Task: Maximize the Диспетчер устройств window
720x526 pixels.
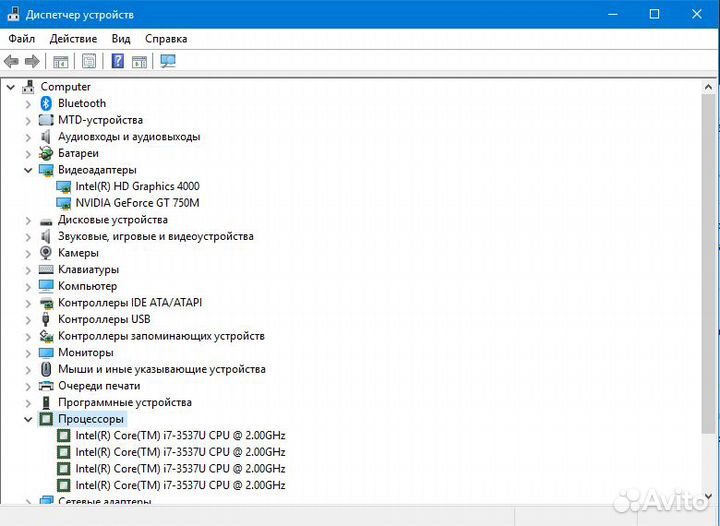Action: tap(654, 14)
